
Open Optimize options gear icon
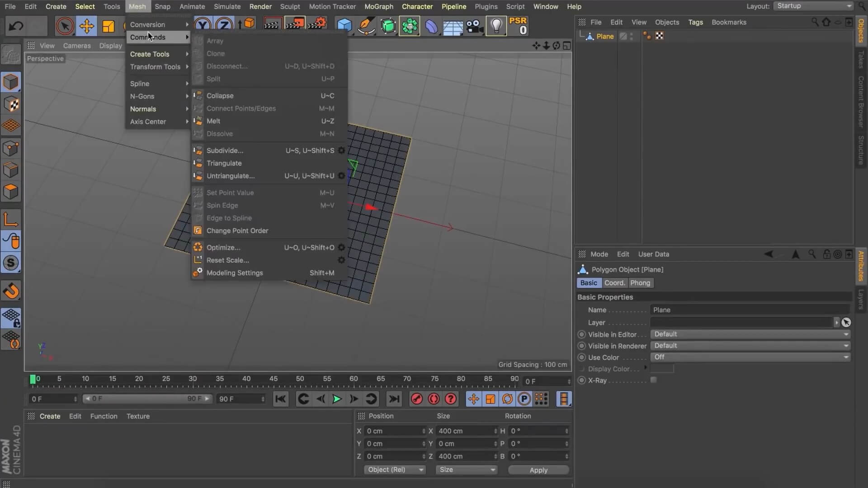pyautogui.click(x=341, y=248)
